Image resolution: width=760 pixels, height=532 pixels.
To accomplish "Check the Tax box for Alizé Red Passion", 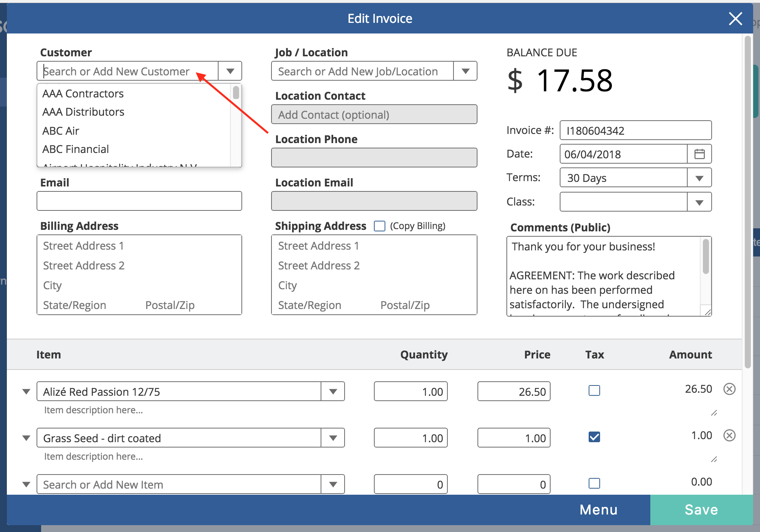I will click(x=594, y=390).
